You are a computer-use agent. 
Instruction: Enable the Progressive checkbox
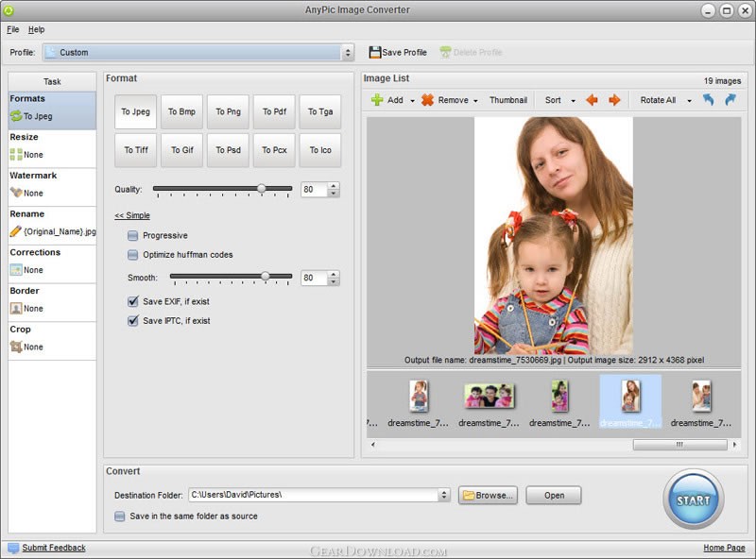[132, 235]
